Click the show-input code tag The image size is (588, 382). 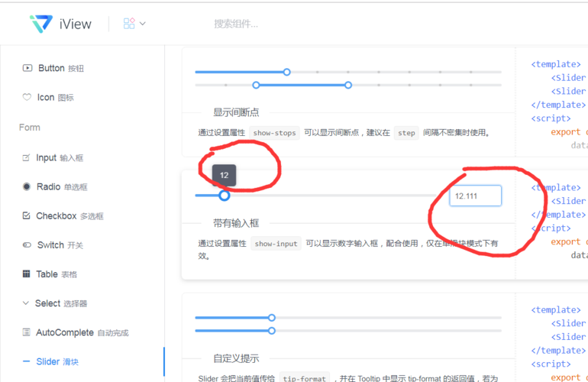pos(276,244)
